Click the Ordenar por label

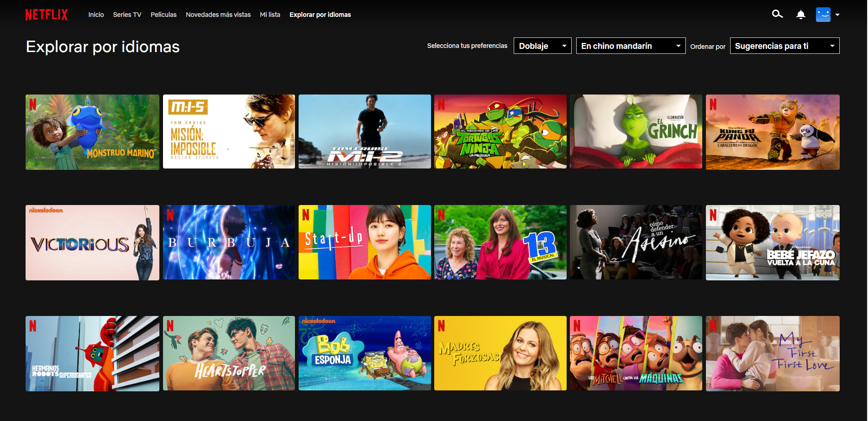pos(708,47)
